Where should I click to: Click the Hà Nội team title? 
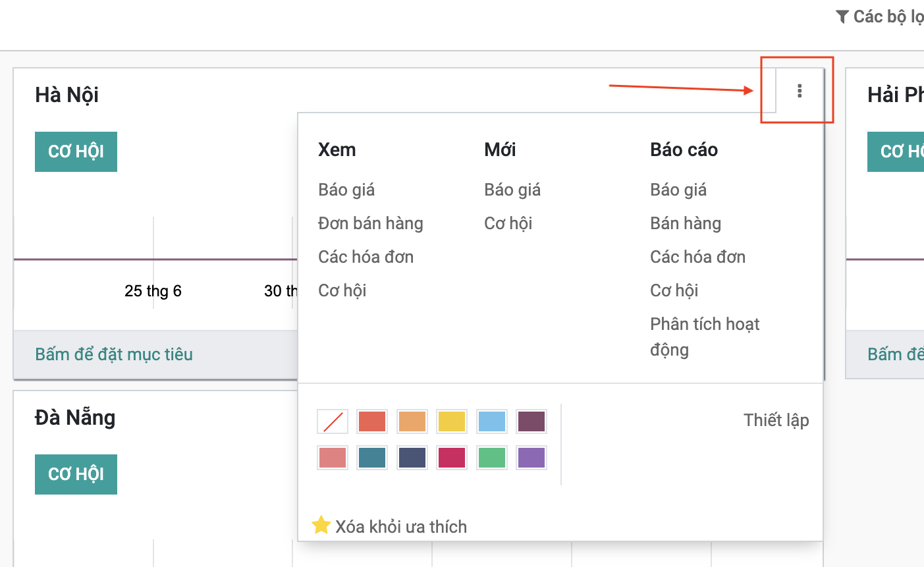click(x=67, y=95)
